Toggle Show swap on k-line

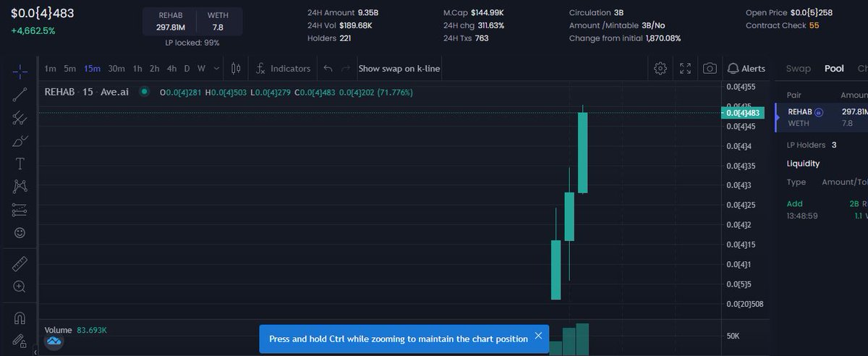point(399,69)
